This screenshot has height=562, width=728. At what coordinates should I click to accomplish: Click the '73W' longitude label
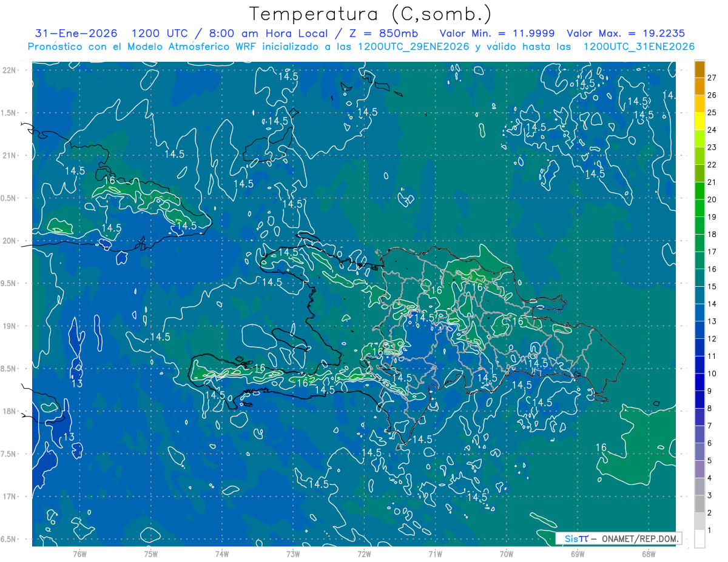point(293,554)
